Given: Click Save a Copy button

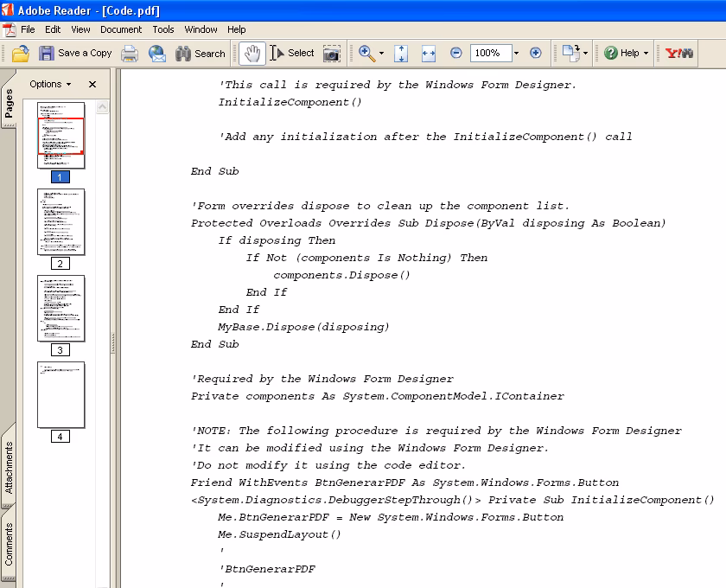Looking at the screenshot, I should point(75,54).
